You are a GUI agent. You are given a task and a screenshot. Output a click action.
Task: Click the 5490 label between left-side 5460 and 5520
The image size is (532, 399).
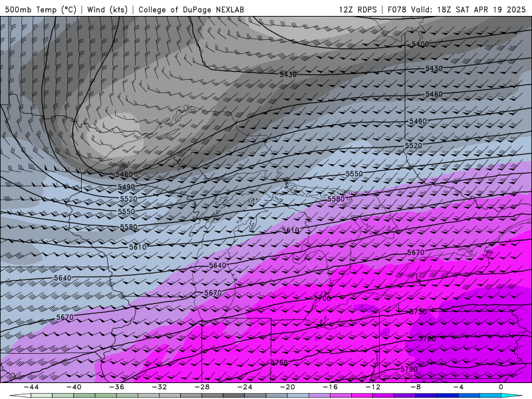point(126,187)
